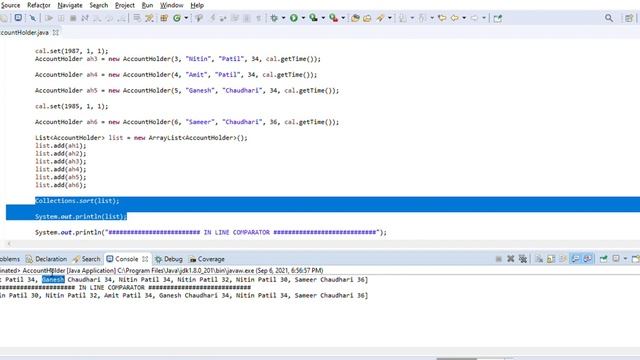
Task: Open the Back history dropdown arrow
Action: [464, 18]
